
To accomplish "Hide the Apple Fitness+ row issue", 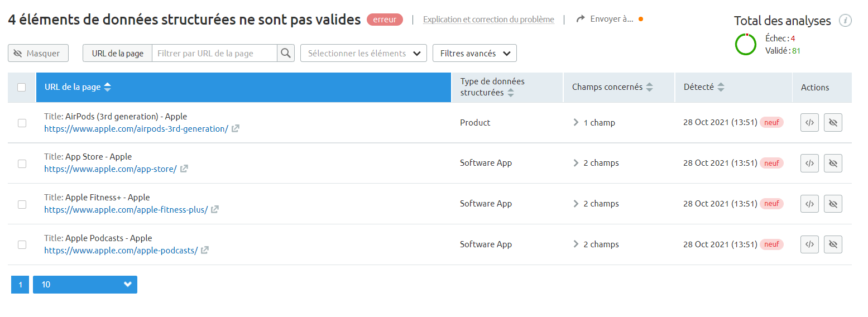I will pos(833,204).
